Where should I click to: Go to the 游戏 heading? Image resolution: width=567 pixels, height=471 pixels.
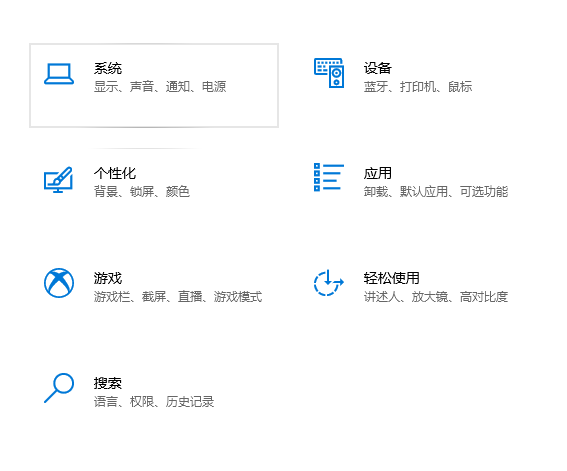(x=108, y=278)
